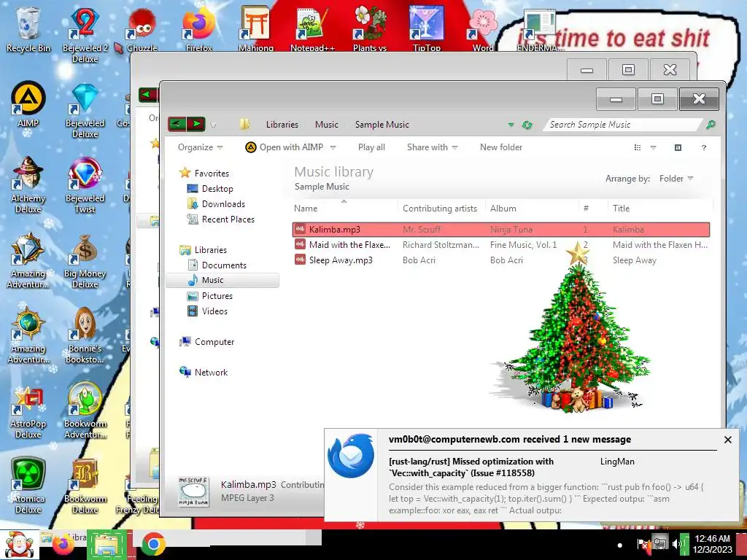Open the Share with dropdown

coord(432,147)
